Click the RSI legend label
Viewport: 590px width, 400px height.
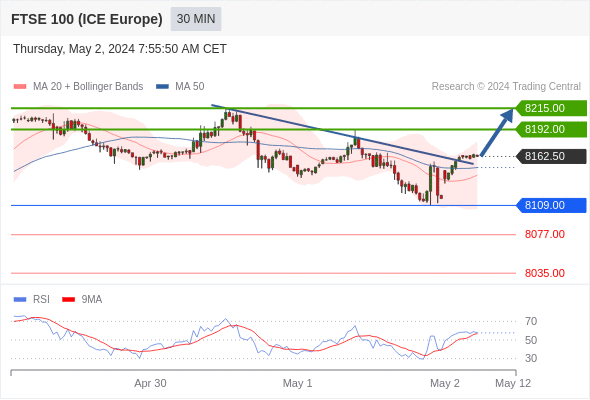[x=41, y=300]
